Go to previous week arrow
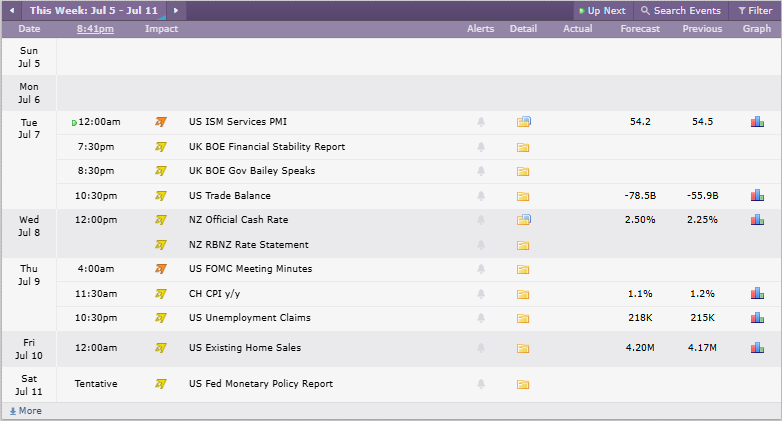The image size is (782, 421). point(12,10)
